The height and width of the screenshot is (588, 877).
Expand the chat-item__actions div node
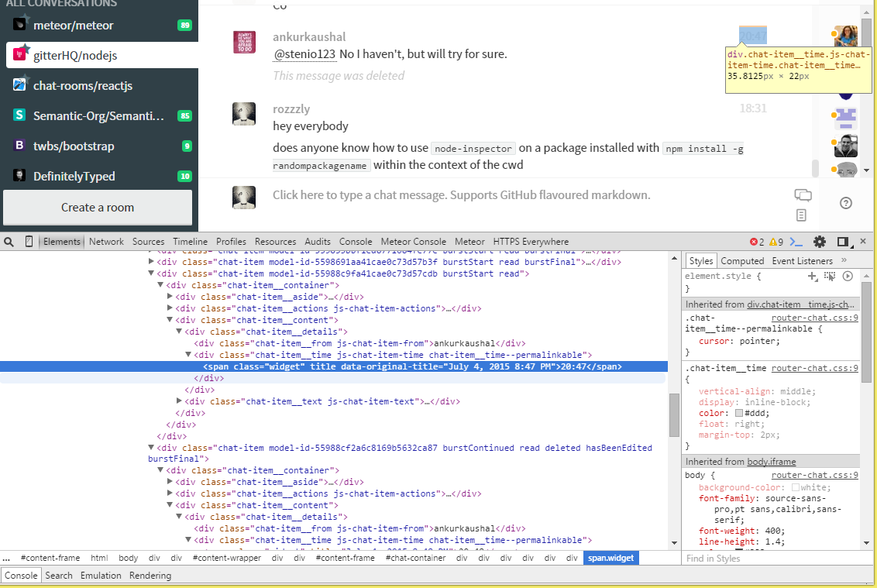(x=169, y=308)
